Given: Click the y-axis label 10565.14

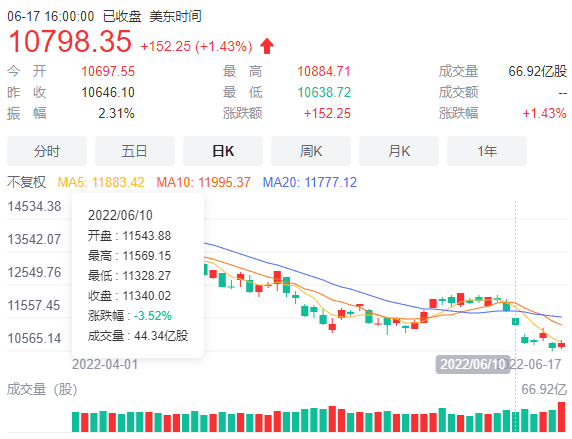Looking at the screenshot, I should (34, 338).
